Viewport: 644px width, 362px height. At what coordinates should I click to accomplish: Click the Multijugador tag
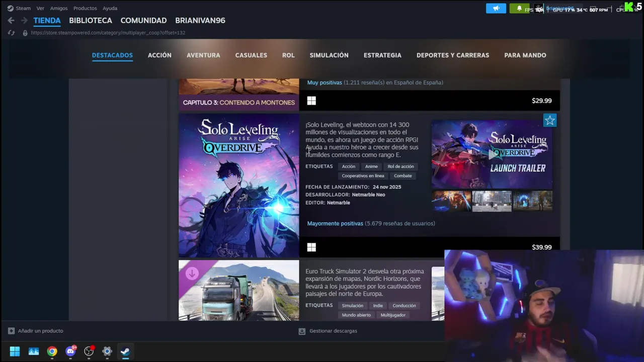click(x=393, y=315)
